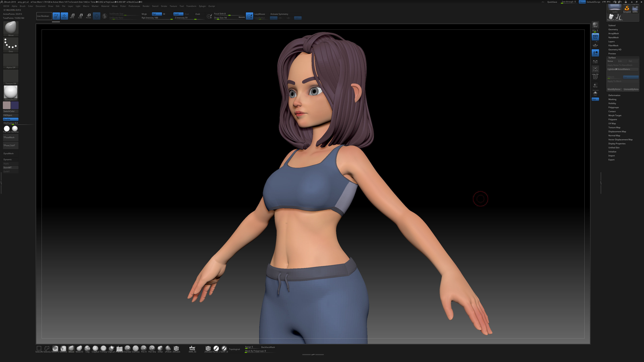Pick the secondary purple color swatch
This screenshot has height=362, width=644.
15,105
